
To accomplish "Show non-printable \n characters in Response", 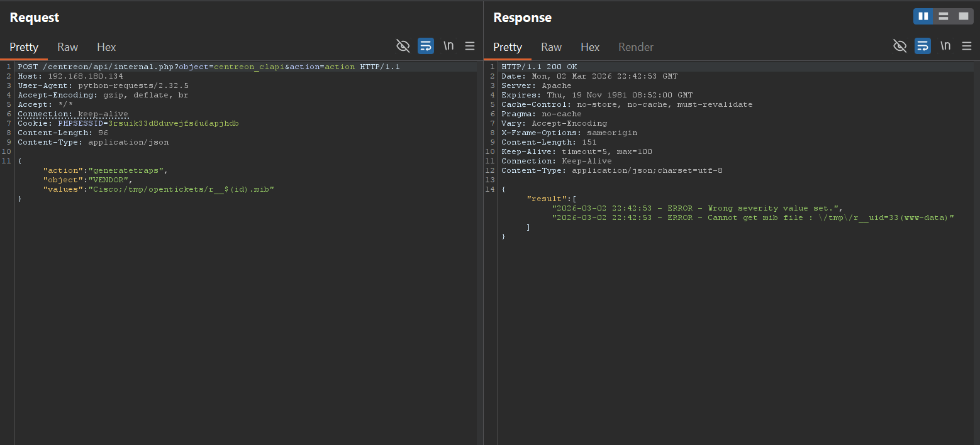I will tap(945, 46).
